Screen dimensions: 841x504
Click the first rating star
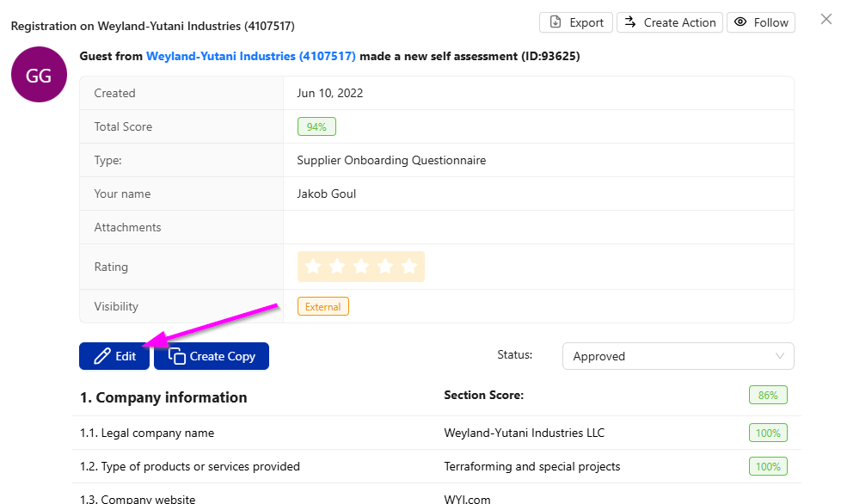313,266
